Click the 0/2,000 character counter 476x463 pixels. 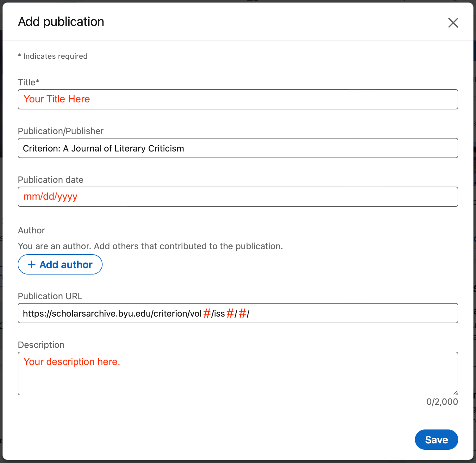pos(442,402)
